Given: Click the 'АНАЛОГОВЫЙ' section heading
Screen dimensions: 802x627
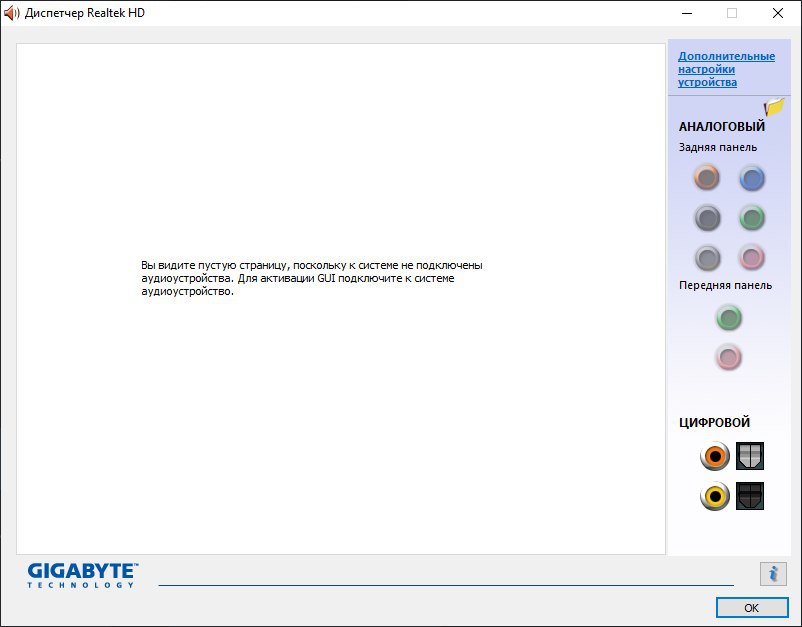Looking at the screenshot, I should (722, 126).
